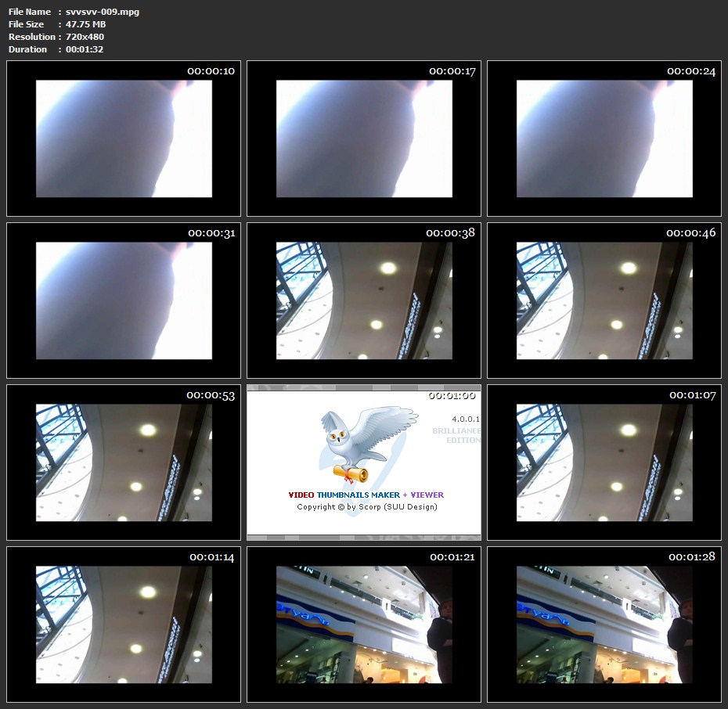Click the Copyright by Scorp text
The height and width of the screenshot is (709, 728).
coord(366,507)
